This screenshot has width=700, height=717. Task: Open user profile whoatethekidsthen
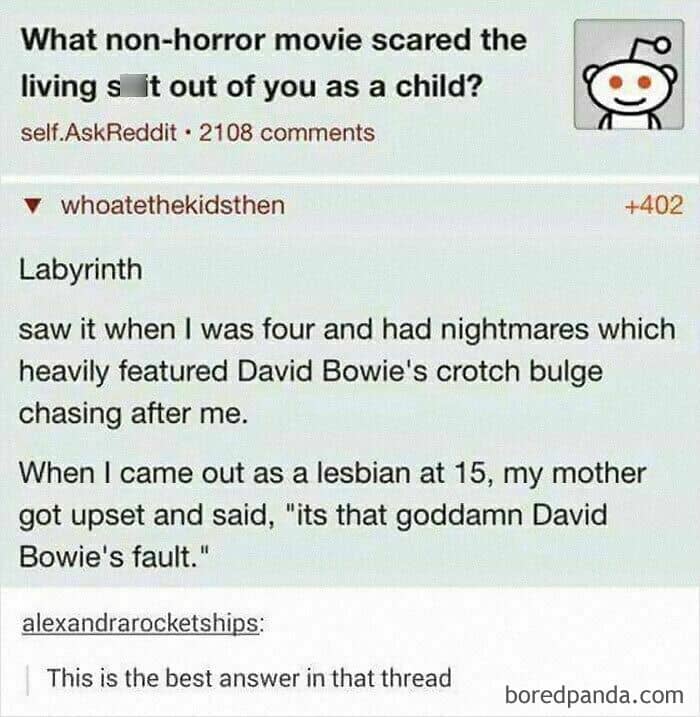tap(173, 205)
